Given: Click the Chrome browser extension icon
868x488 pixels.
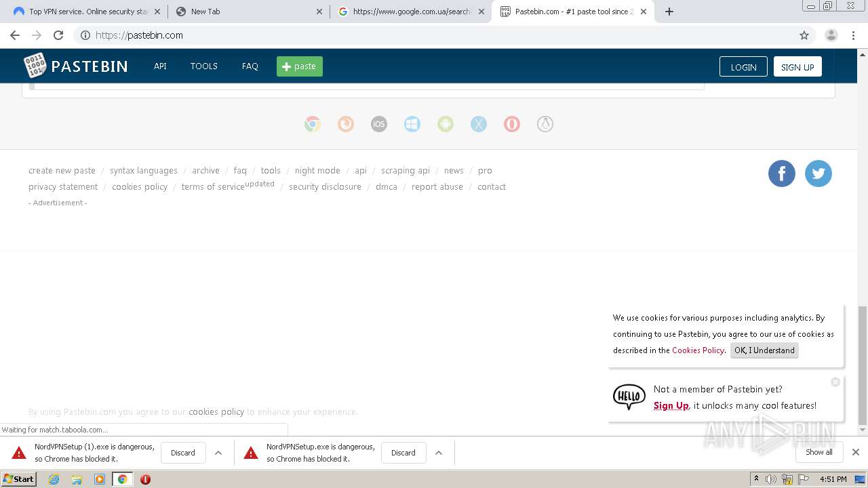Looking at the screenshot, I should [313, 124].
